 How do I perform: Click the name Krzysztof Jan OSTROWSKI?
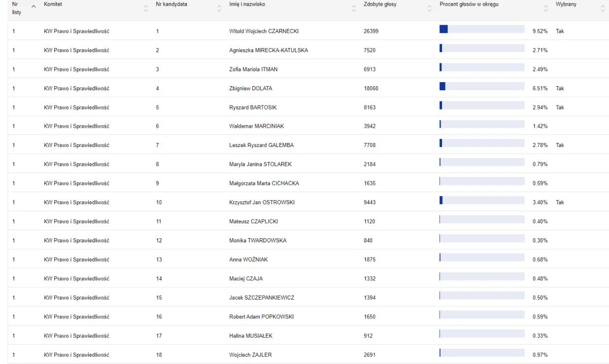pos(262,202)
